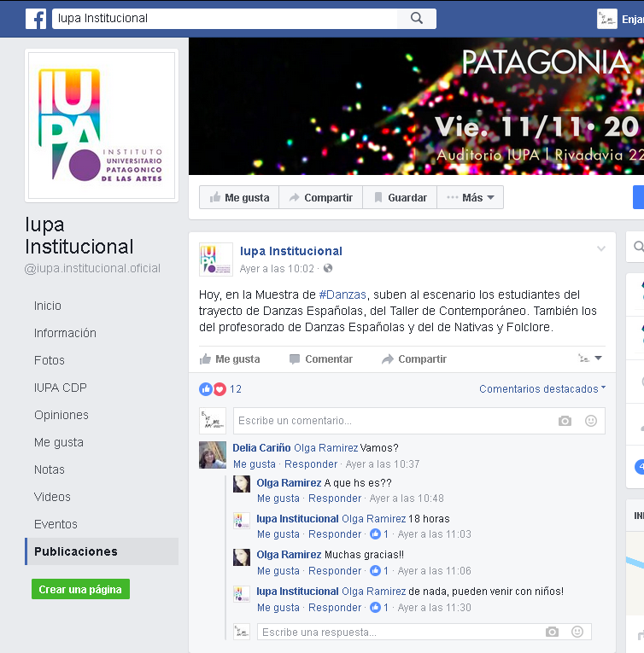This screenshot has height=653, width=644.
Task: Like Delia Cariño's Vamos comment
Action: 255,464
